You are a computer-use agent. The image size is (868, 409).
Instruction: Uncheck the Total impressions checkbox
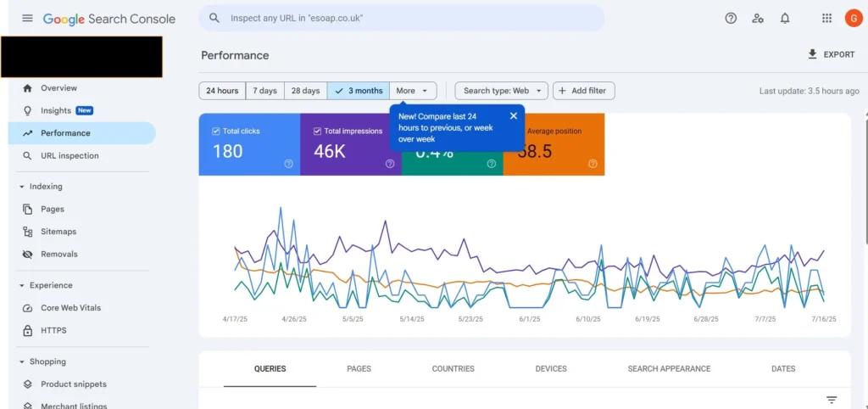(317, 132)
